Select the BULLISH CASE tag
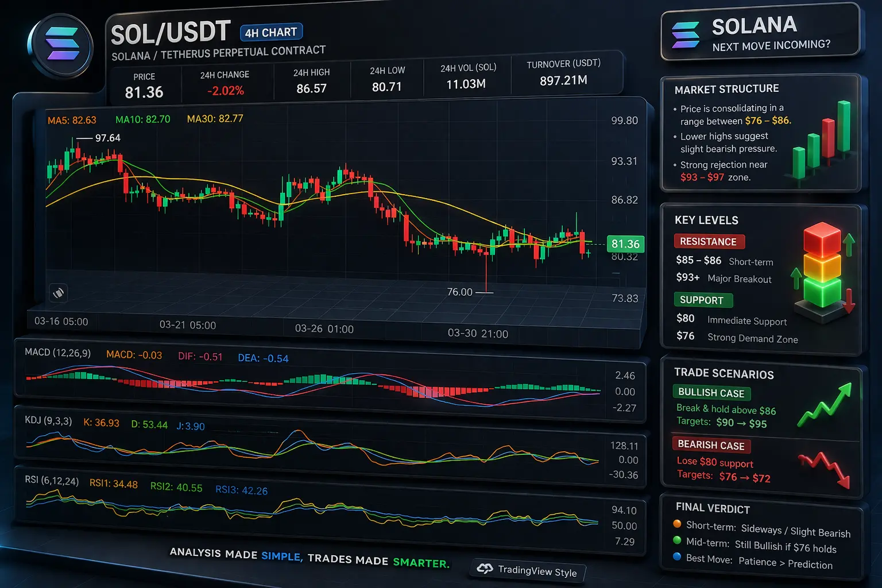This screenshot has height=588, width=882. pyautogui.click(x=711, y=393)
